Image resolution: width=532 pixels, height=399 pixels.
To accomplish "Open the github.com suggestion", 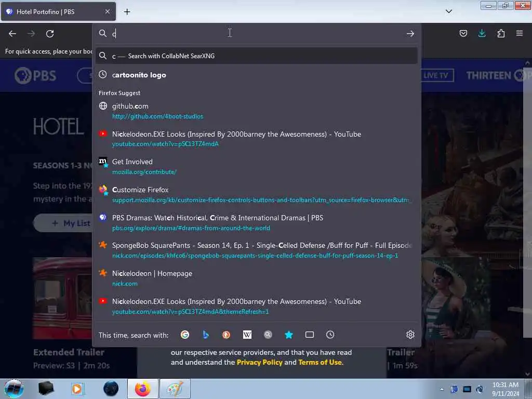I will click(256, 111).
